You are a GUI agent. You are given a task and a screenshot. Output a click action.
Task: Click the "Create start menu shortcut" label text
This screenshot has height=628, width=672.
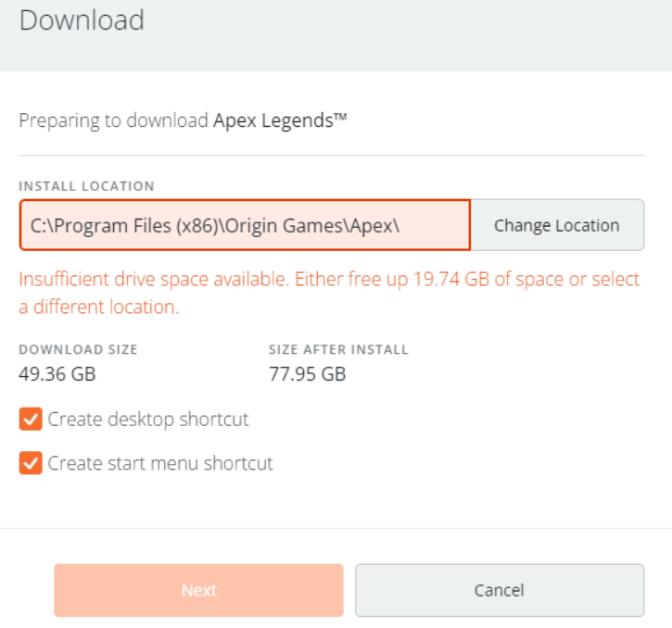[159, 463]
